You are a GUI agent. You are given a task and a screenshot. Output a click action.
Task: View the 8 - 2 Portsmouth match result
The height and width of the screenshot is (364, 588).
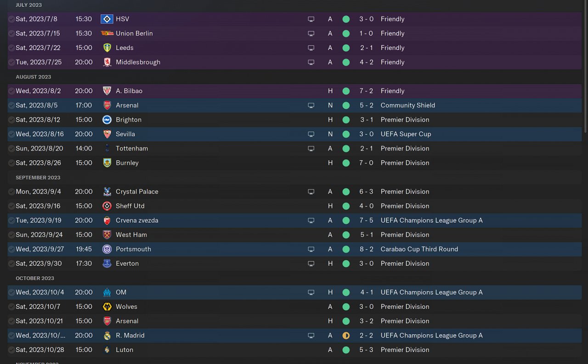click(x=366, y=249)
